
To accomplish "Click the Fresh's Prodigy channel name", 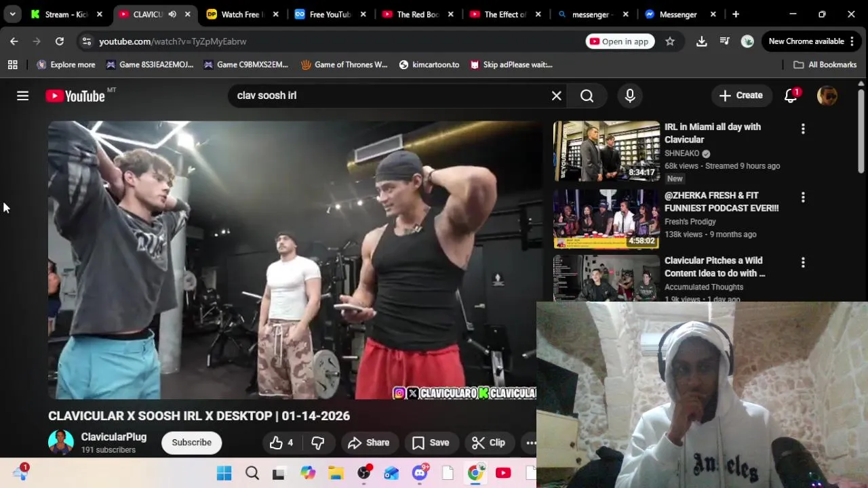I will [x=690, y=222].
